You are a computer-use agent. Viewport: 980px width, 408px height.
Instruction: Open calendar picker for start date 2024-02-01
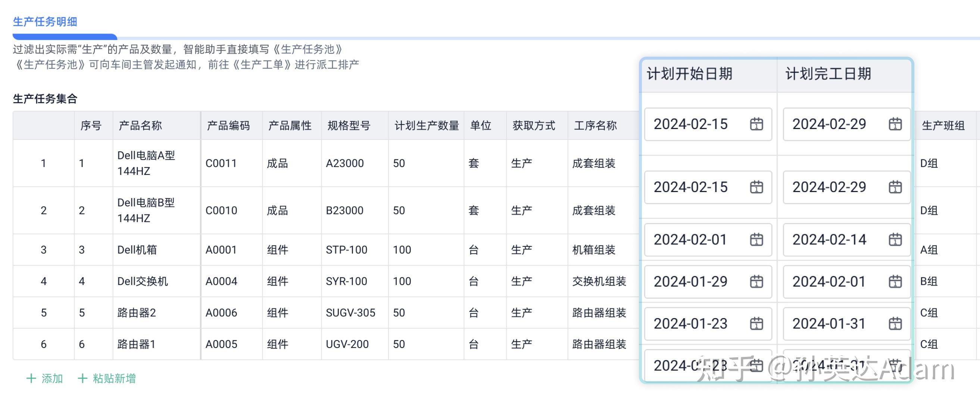pyautogui.click(x=757, y=239)
